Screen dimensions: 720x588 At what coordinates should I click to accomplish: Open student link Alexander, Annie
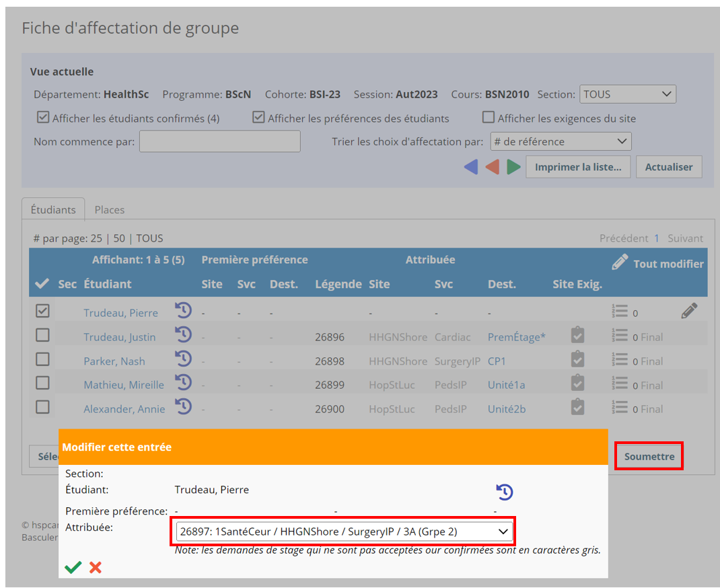(124, 409)
